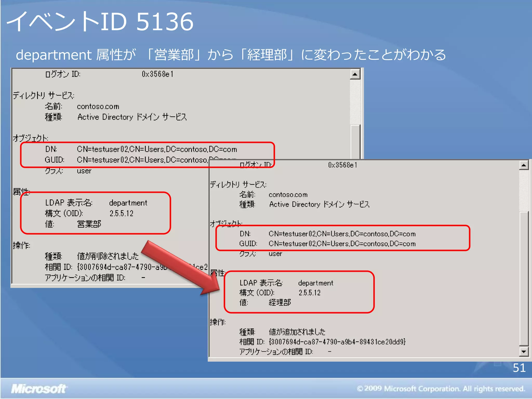Image resolution: width=532 pixels, height=399 pixels.
Task: Select クラス user in right window
Action: tap(261, 254)
